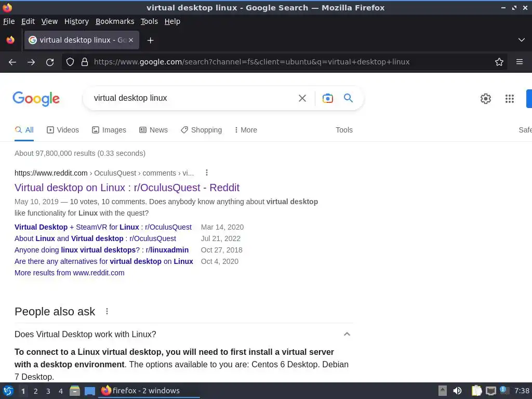Open the Help menu
This screenshot has height=399, width=532.
172,21
